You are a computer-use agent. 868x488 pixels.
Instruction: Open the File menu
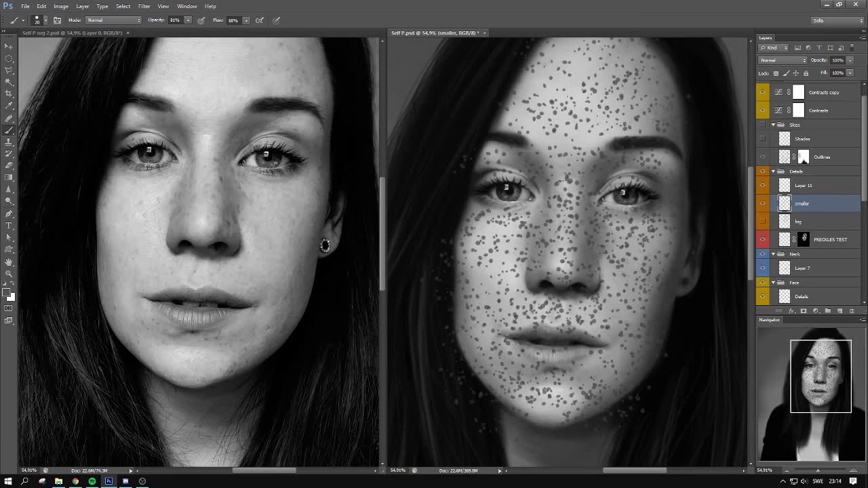tap(25, 6)
